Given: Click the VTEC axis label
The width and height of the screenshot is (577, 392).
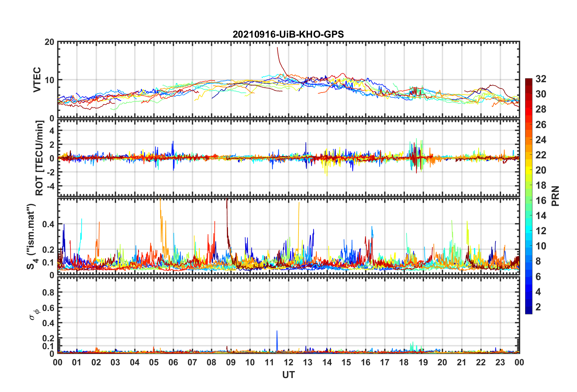Looking at the screenshot, I should [x=37, y=80].
